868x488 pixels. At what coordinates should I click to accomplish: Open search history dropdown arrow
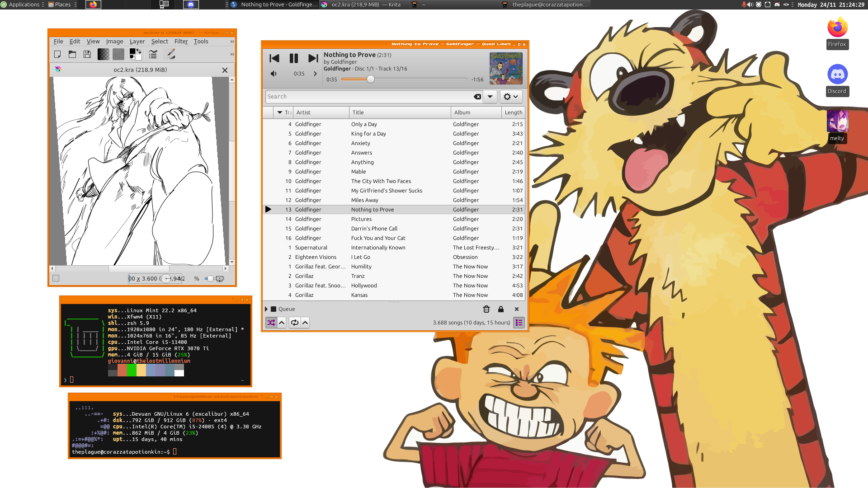(490, 97)
